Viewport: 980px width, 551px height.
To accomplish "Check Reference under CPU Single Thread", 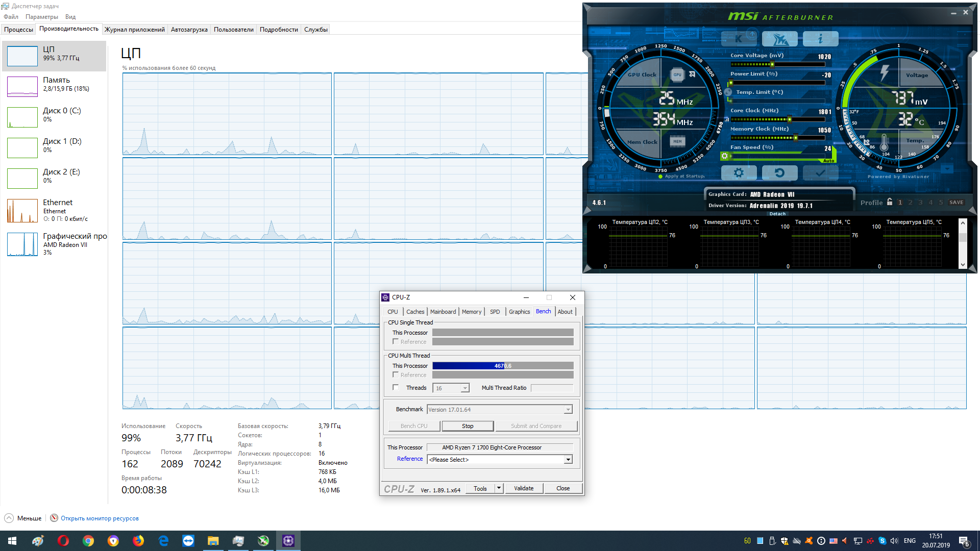I will [396, 342].
